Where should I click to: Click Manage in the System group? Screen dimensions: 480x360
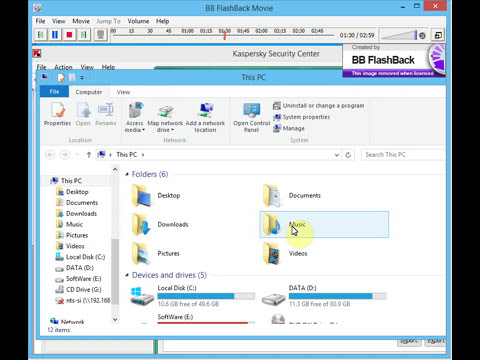click(289, 128)
